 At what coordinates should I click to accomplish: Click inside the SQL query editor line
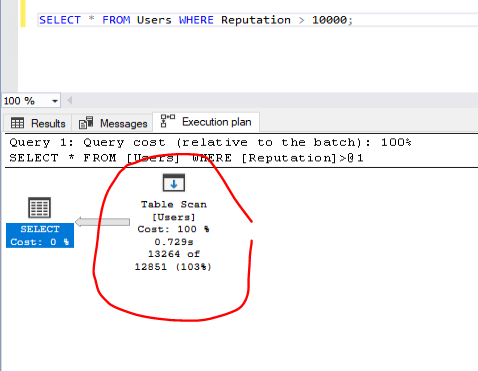(257, 20)
